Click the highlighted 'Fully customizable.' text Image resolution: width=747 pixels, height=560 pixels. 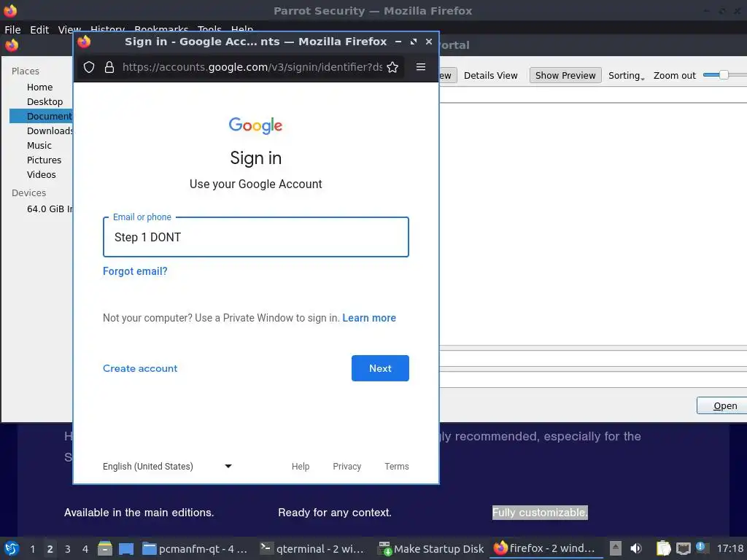coord(540,513)
